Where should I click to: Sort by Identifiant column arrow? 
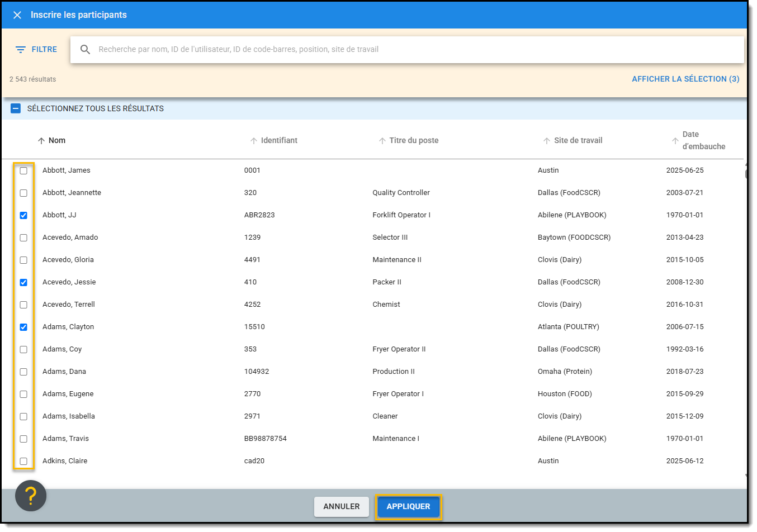coord(254,141)
